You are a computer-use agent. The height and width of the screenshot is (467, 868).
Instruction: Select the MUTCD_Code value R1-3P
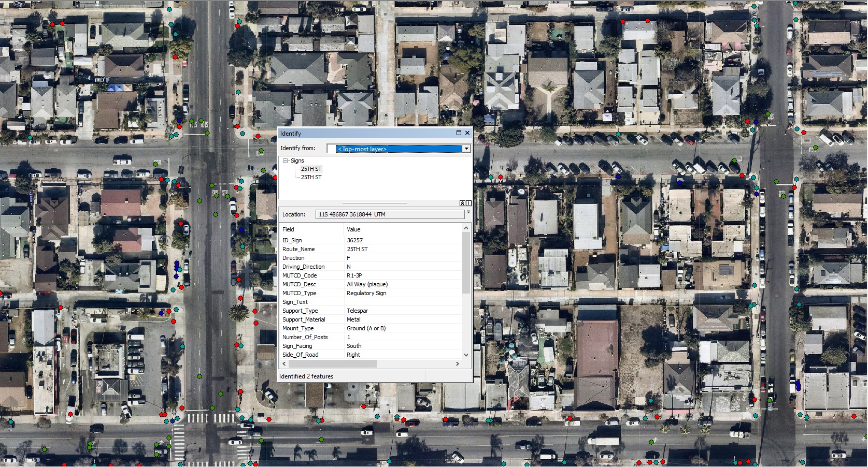pos(354,275)
